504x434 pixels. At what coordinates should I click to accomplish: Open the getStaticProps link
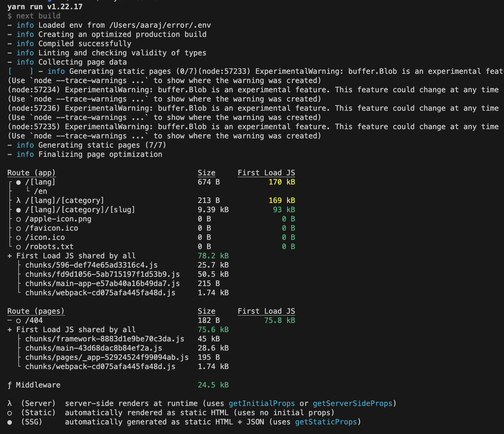click(x=326, y=422)
